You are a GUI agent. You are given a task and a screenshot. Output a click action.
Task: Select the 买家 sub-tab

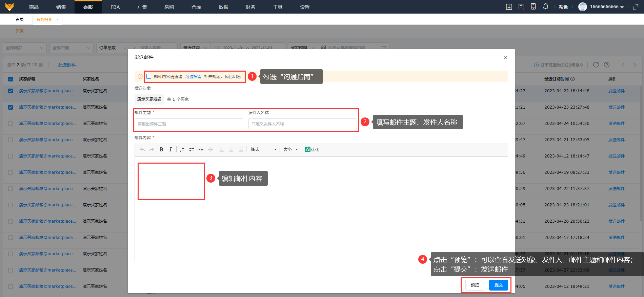[20, 31]
